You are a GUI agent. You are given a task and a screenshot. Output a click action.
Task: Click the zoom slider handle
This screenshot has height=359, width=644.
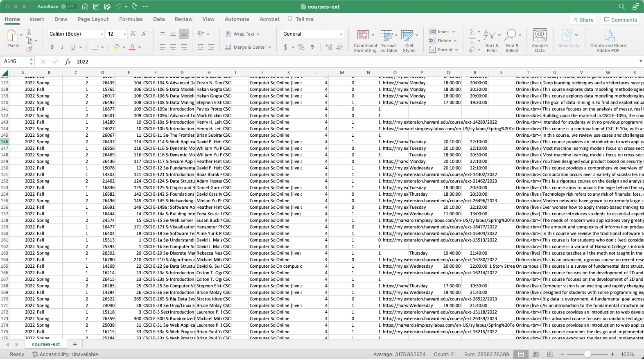pyautogui.click(x=588, y=354)
